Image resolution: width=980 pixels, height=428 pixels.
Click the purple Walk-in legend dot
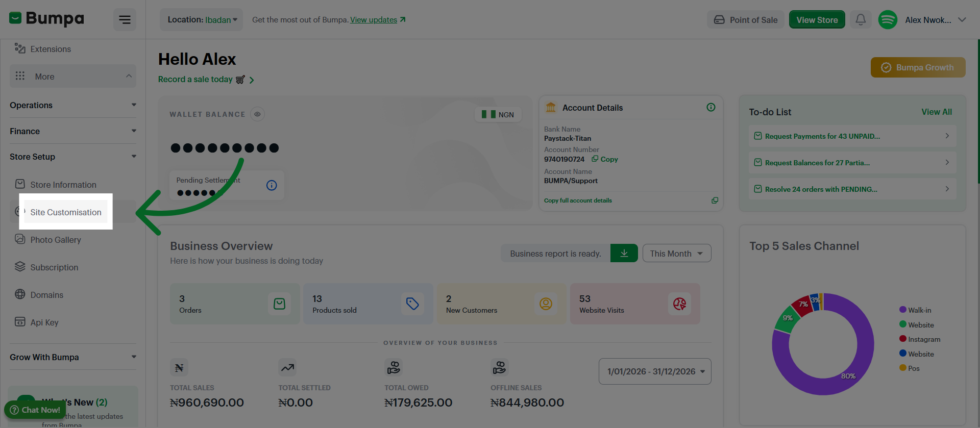coord(903,310)
